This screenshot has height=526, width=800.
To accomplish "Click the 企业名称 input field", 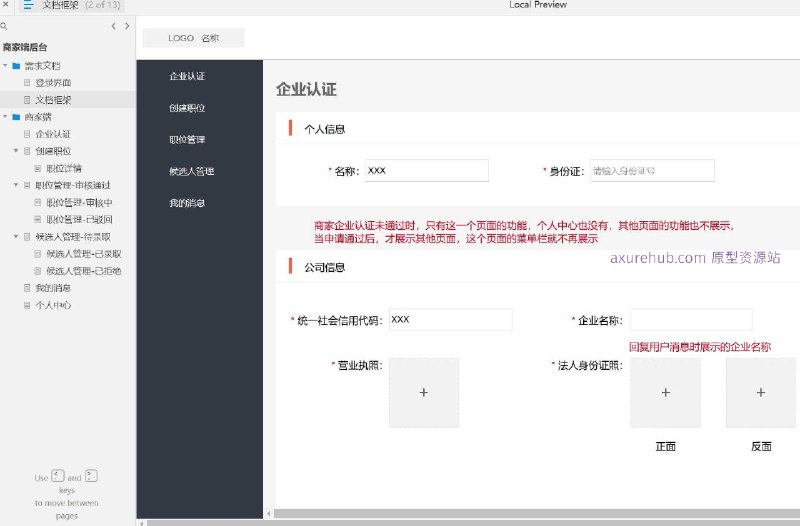I will coord(691,319).
